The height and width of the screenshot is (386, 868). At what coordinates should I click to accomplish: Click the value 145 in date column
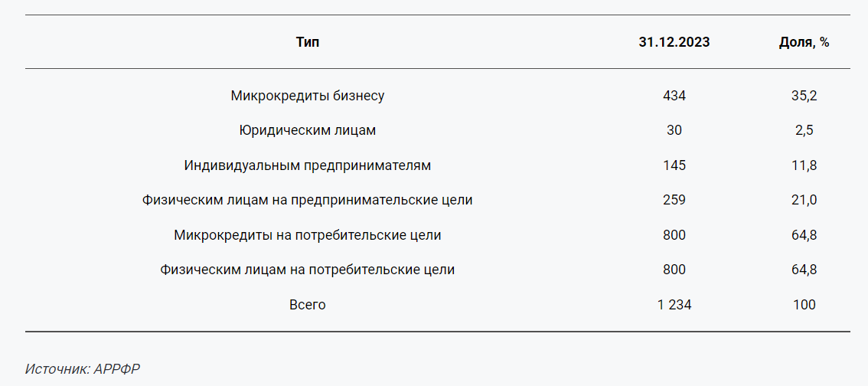(674, 165)
